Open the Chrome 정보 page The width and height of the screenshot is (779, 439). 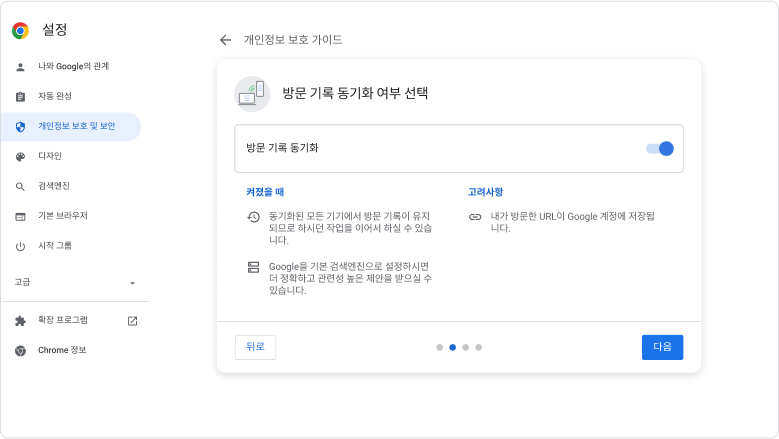pyautogui.click(x=62, y=350)
